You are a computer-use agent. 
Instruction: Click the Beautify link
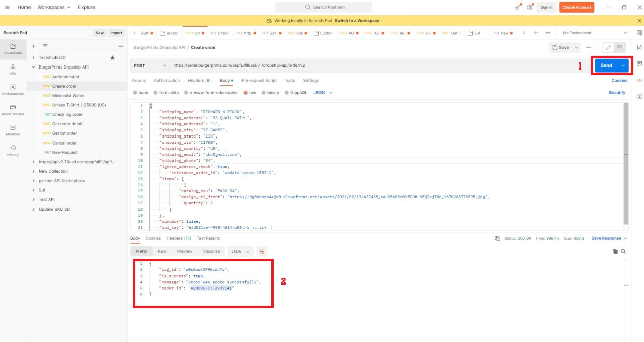tap(617, 93)
